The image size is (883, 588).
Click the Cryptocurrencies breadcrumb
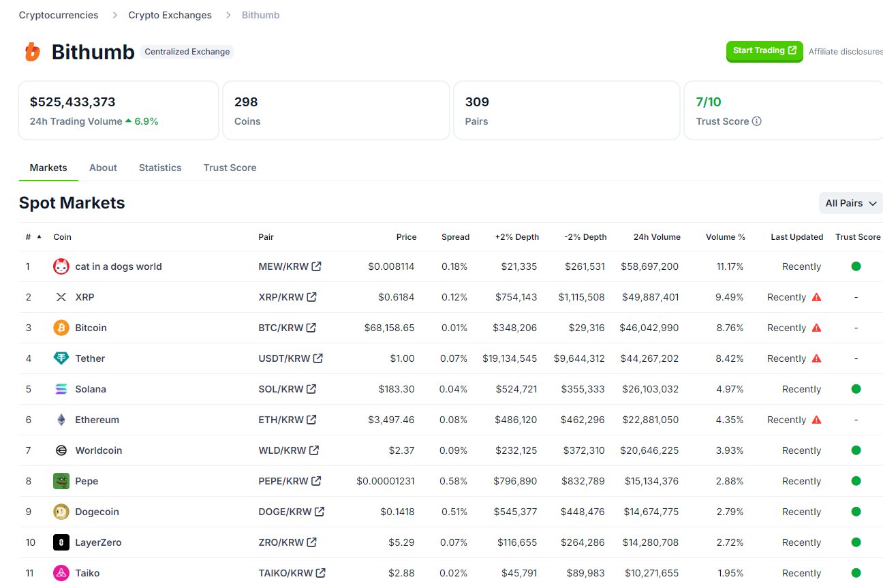point(59,15)
